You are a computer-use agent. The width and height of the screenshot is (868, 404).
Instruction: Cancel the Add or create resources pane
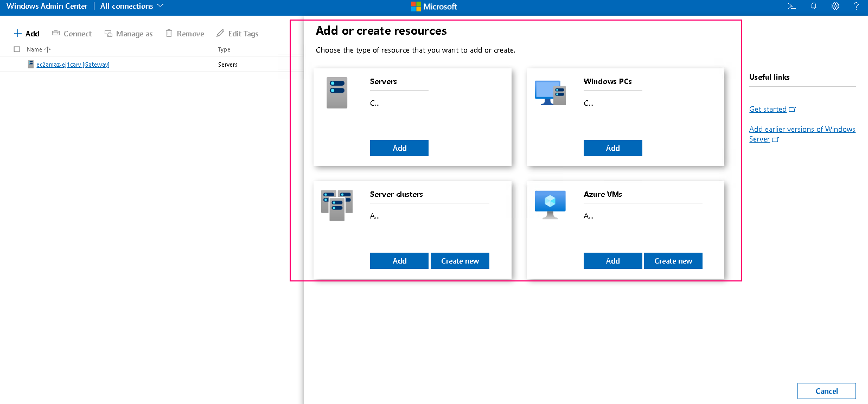pyautogui.click(x=827, y=391)
